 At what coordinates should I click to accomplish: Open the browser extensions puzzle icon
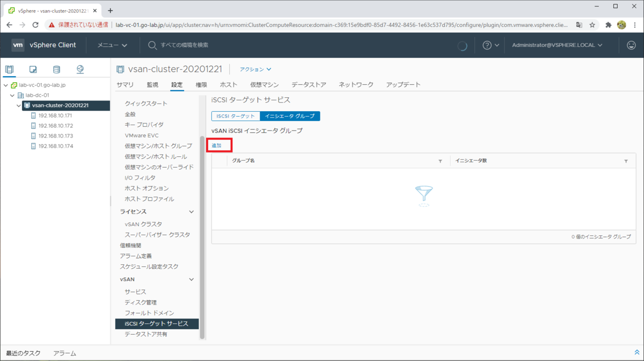click(609, 25)
